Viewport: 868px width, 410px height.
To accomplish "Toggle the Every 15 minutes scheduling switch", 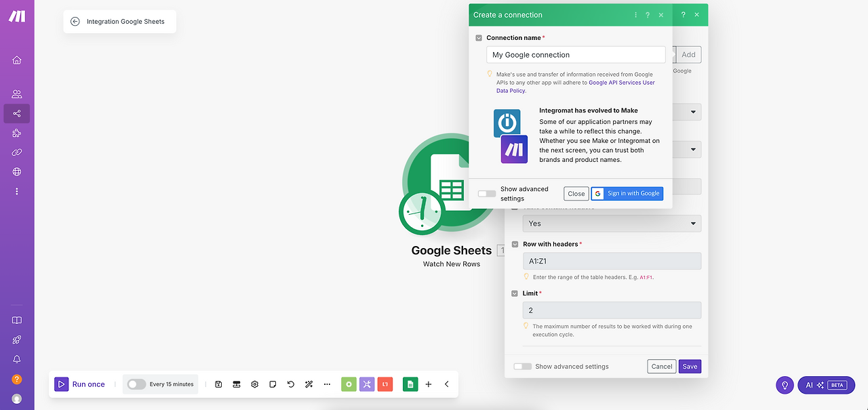I will 136,384.
